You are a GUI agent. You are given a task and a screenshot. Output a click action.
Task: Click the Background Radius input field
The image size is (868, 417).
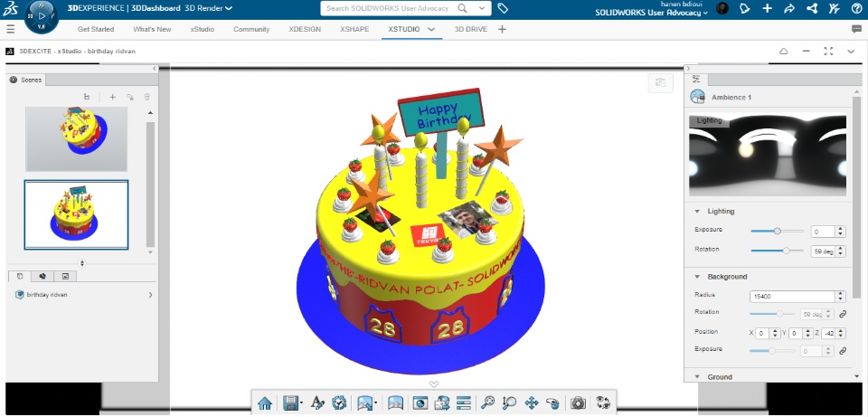point(793,297)
